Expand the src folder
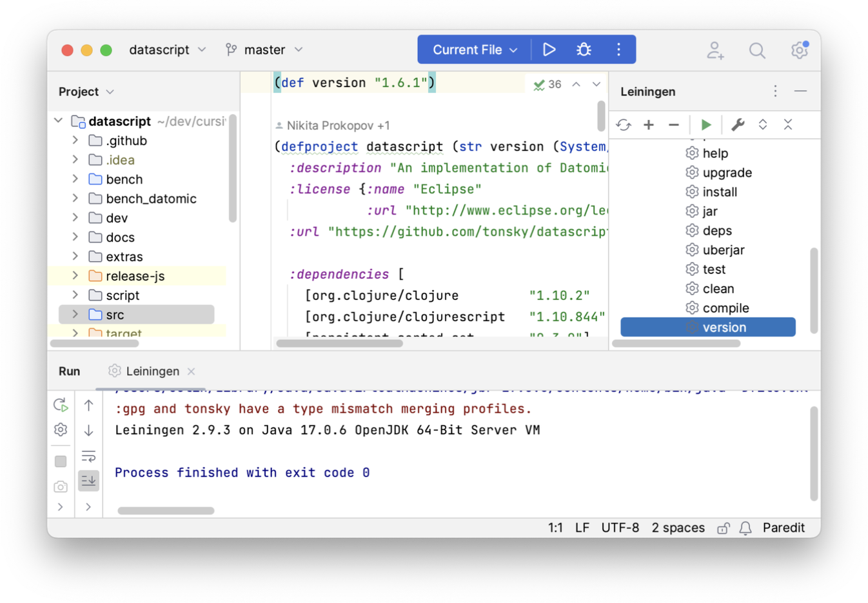 point(75,314)
